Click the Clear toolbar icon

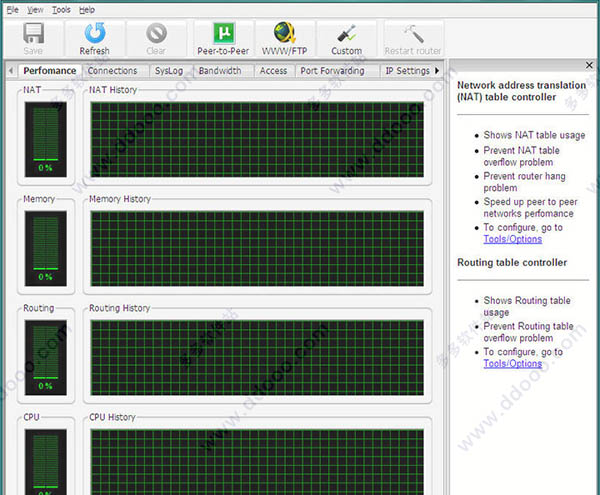pos(156,33)
